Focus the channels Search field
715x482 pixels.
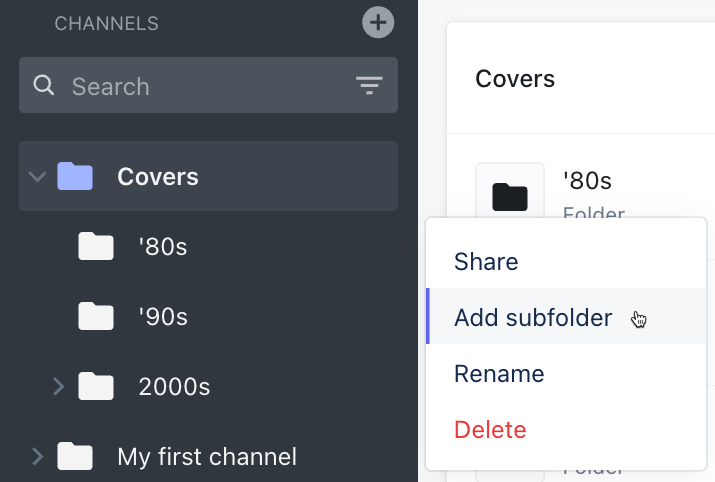208,85
